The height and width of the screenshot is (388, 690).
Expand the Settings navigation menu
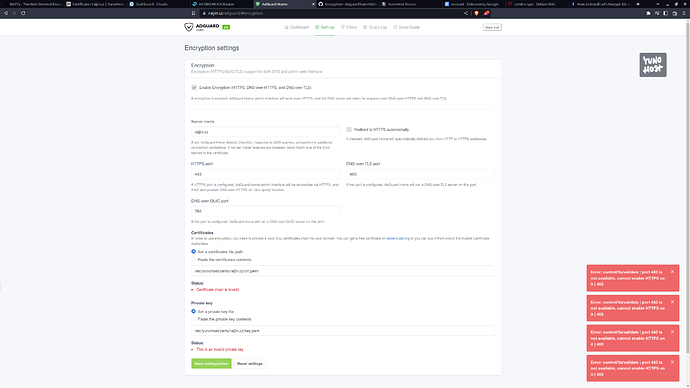coord(325,27)
